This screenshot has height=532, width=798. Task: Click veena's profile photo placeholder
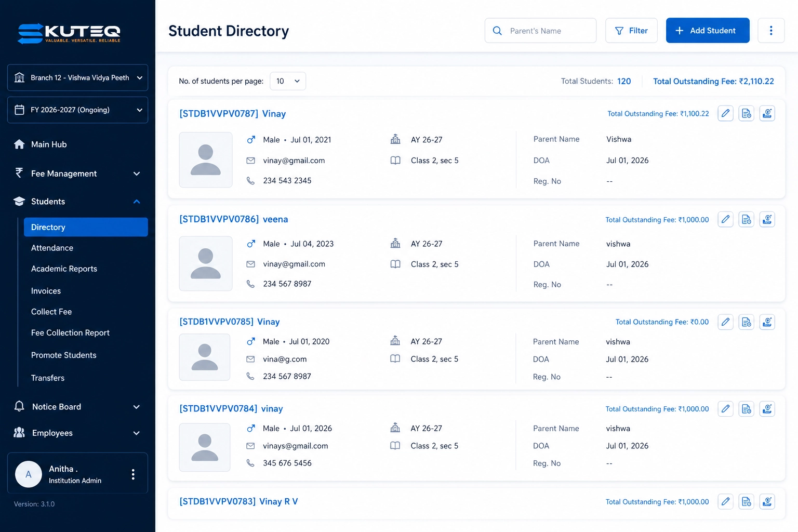tap(206, 263)
